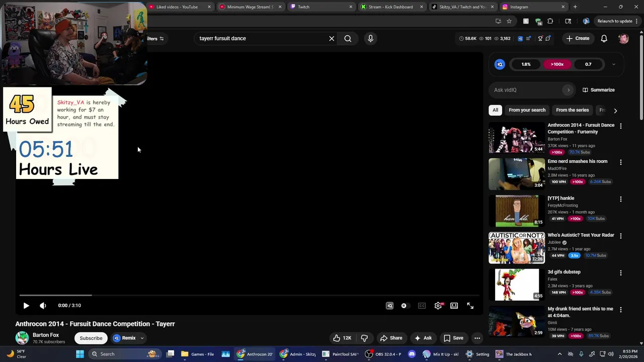Search with voice microphone button
The image size is (644, 362).
tap(370, 38)
